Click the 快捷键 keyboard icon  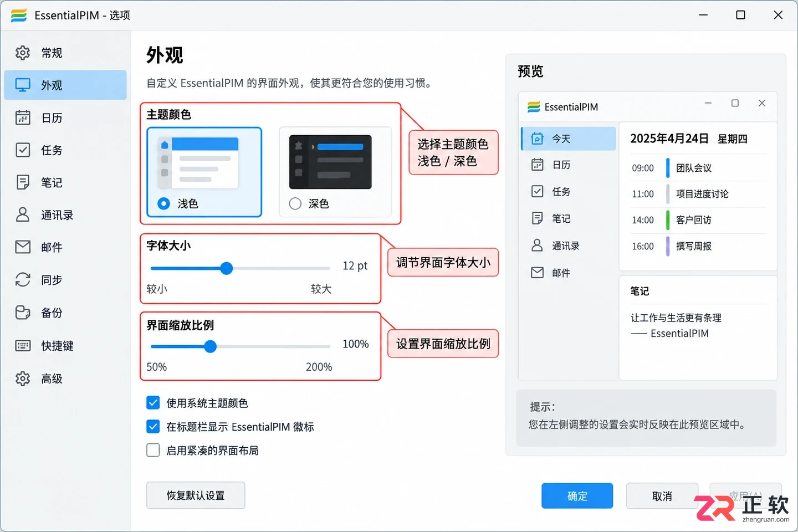point(23,346)
